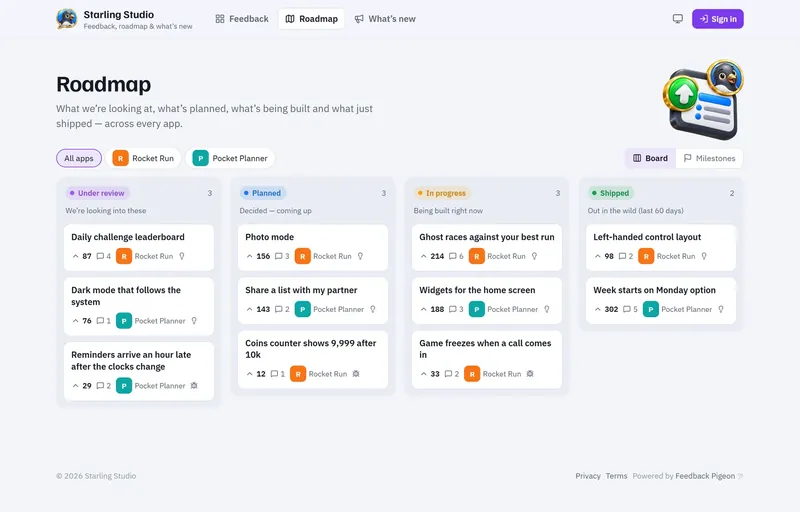Screen dimensions: 800x512
Task: Click bug icon on Reminders arrive card
Action: 194,386
